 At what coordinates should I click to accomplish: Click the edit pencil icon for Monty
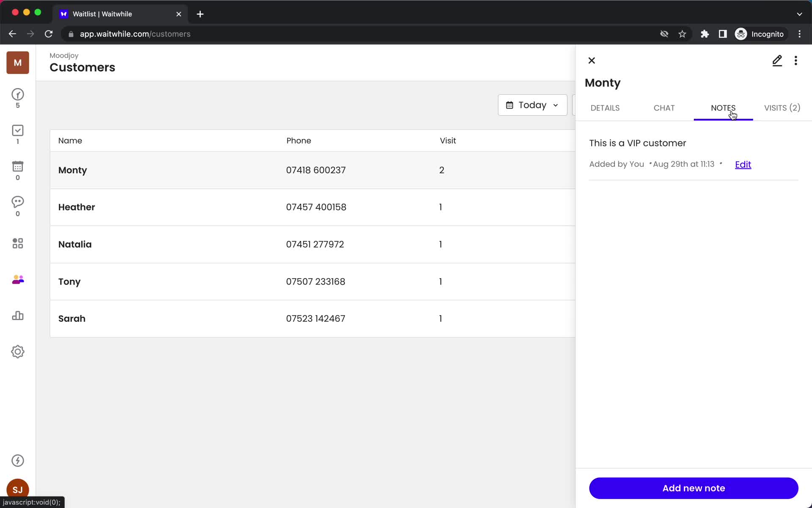pos(777,60)
